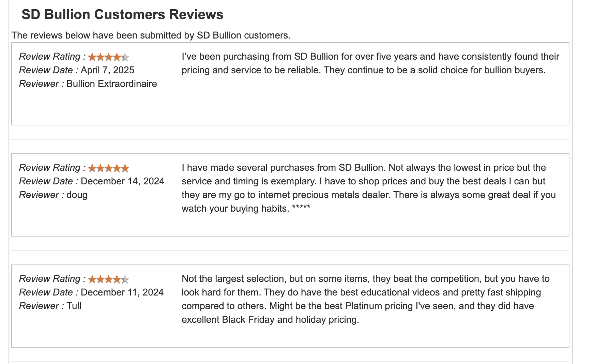Click reviewer name doug

[x=77, y=195]
